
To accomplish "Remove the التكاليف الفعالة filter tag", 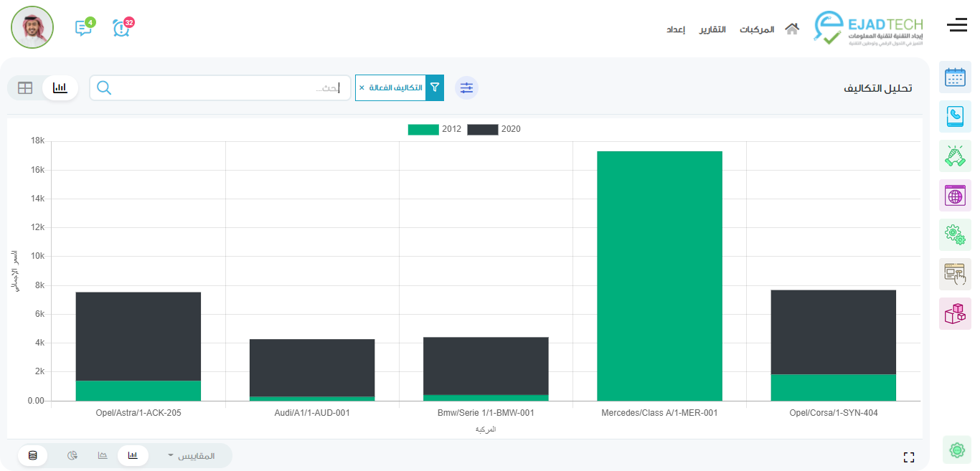I will [362, 87].
